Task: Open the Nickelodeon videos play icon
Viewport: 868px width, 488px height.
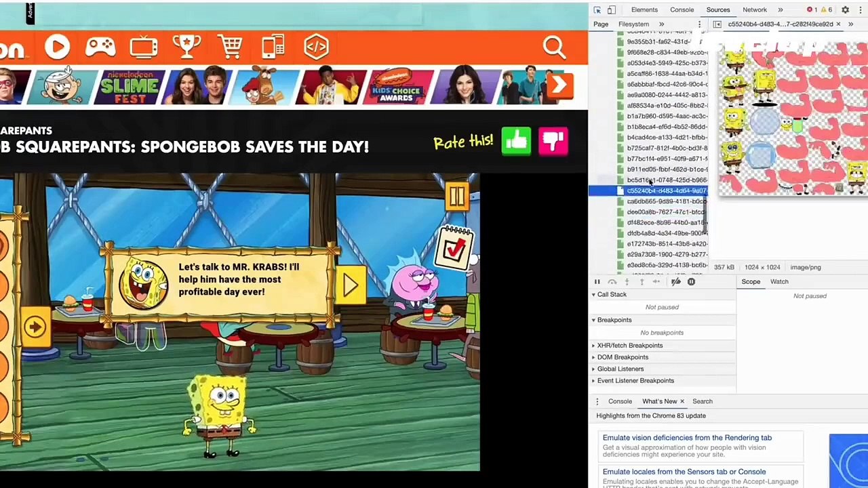Action: (x=57, y=47)
